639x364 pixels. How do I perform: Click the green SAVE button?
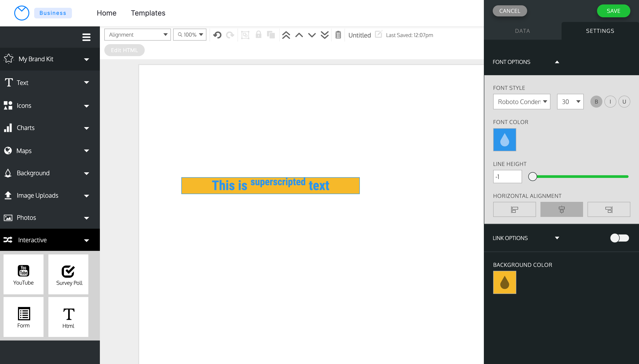pos(613,11)
